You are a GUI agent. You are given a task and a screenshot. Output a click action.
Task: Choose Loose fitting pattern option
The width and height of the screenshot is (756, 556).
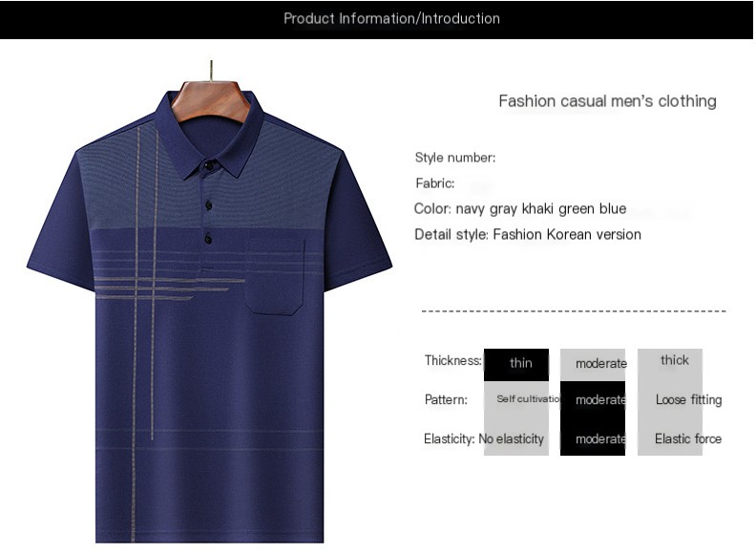[670, 400]
